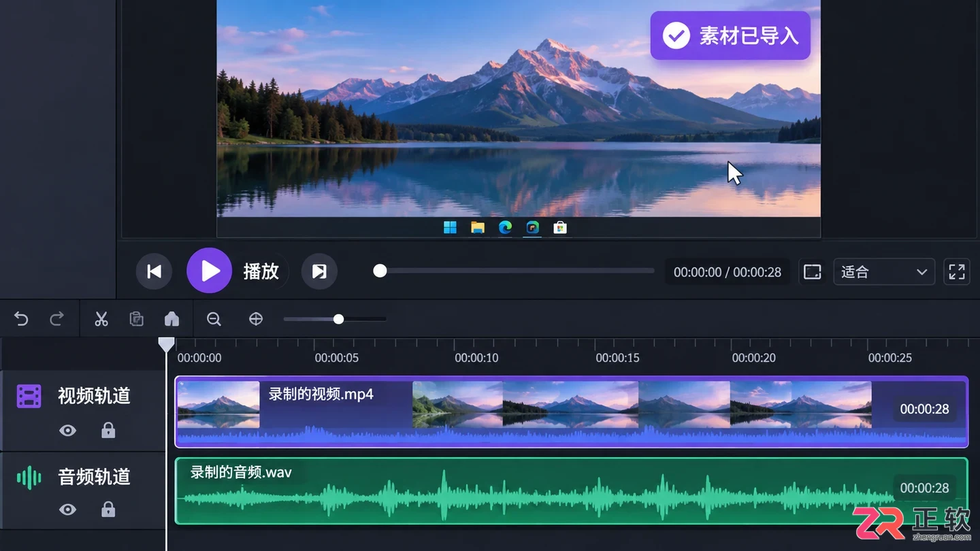Image resolution: width=980 pixels, height=551 pixels.
Task: Click the Edge icon in the preview taskbar
Action: click(505, 227)
